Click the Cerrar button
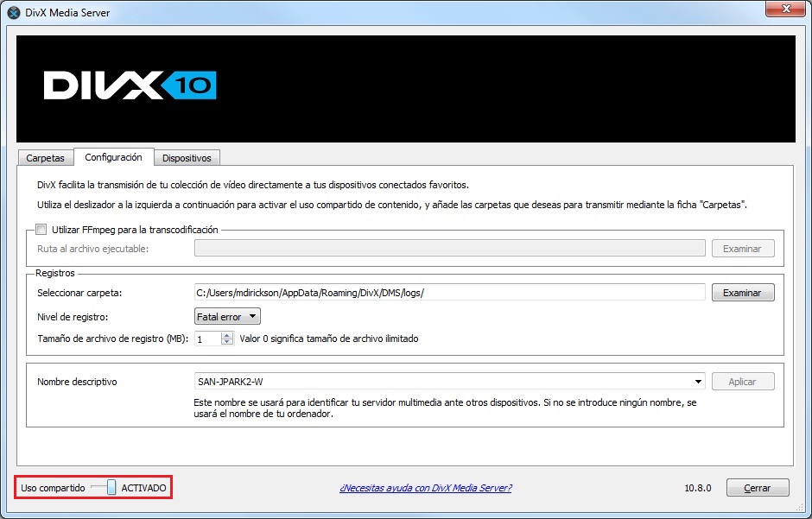812x519 pixels. pyautogui.click(x=757, y=488)
